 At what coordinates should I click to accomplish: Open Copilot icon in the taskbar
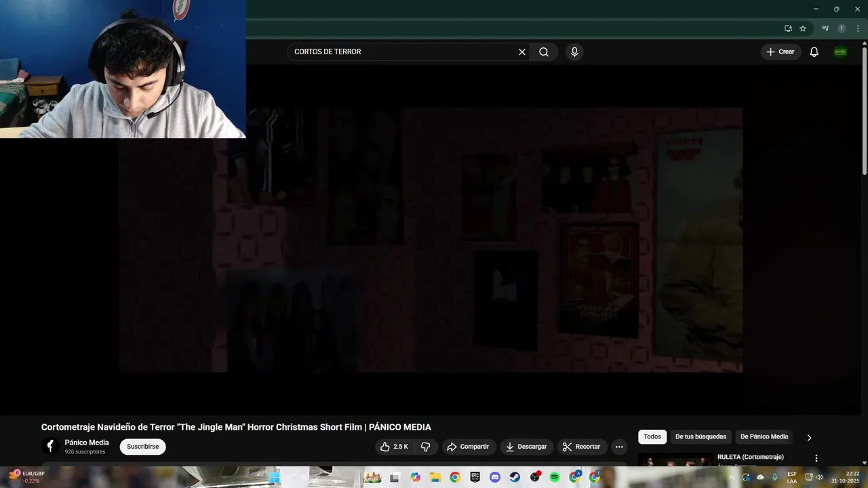416,477
